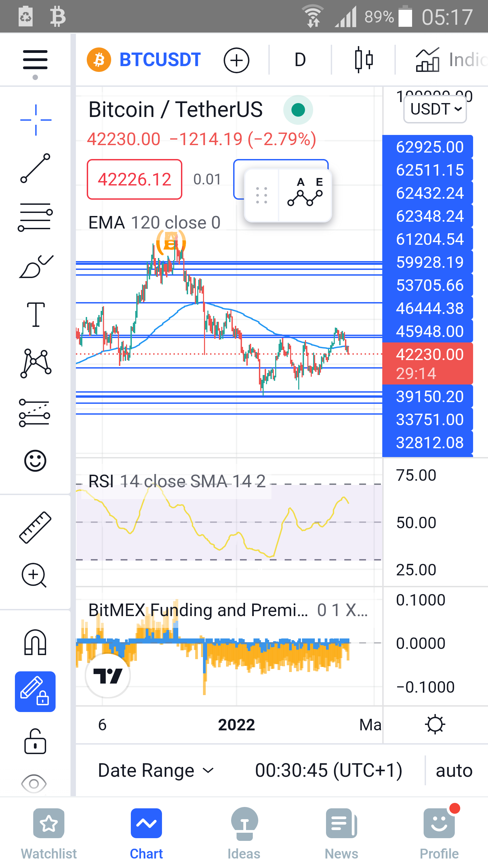Change the D daily timeframe interval
Viewport: 488px width, 868px height.
(300, 60)
